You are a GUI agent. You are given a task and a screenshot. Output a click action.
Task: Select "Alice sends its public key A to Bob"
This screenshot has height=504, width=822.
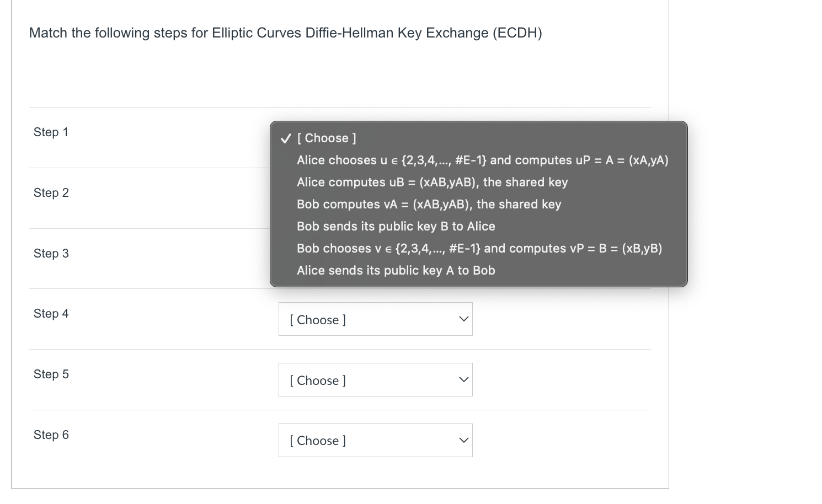pos(396,270)
